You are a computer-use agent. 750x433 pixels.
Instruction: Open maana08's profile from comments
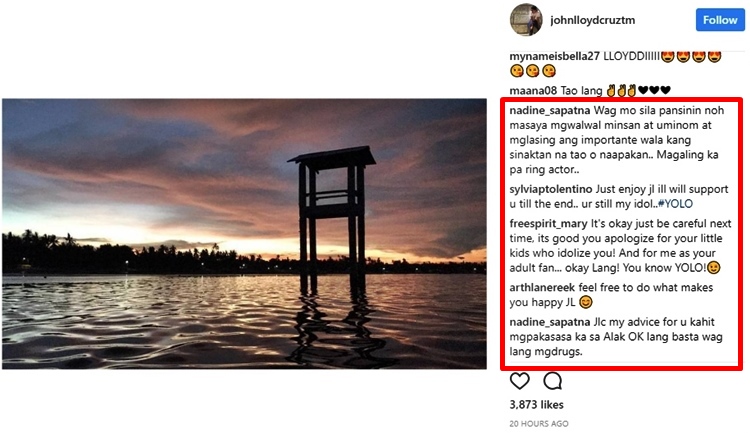pyautogui.click(x=535, y=89)
